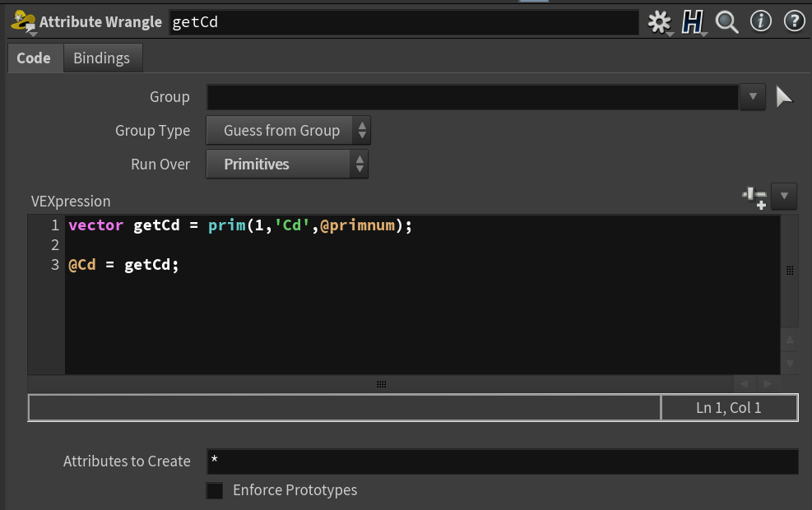Open the gear settings menu

coord(659,22)
